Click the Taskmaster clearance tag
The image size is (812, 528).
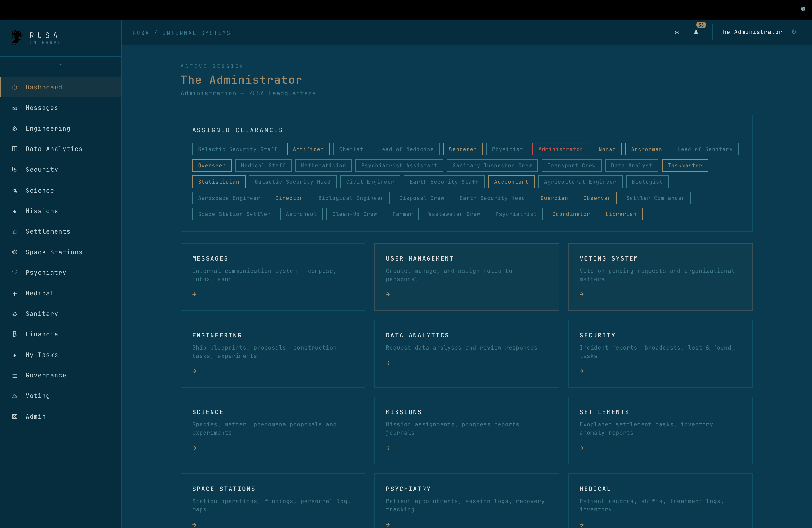coord(685,165)
